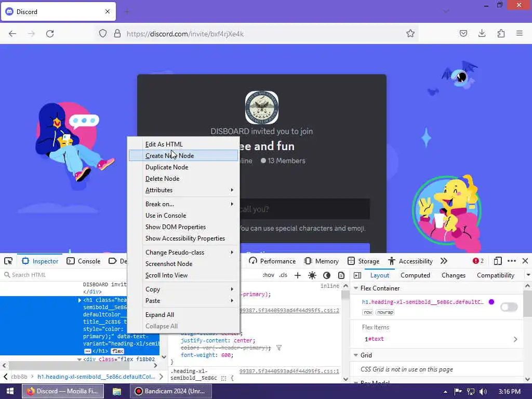Click the Search HTML field
This screenshot has height=399, width=532.
tap(64, 275)
